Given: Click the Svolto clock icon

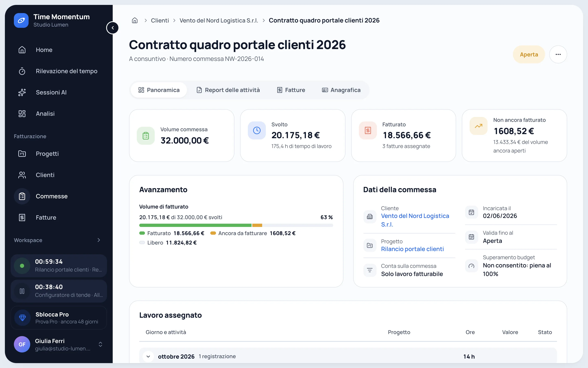Looking at the screenshot, I should click(257, 130).
